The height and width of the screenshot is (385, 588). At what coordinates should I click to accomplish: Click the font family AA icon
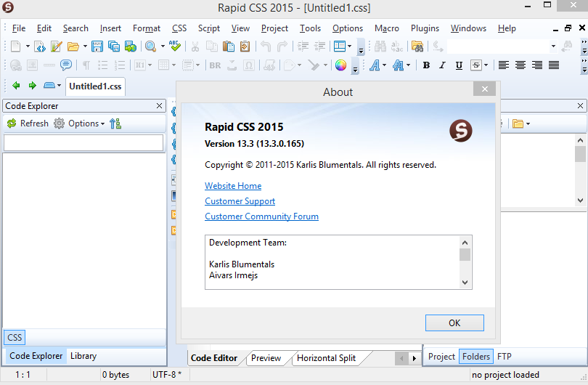[x=398, y=65]
